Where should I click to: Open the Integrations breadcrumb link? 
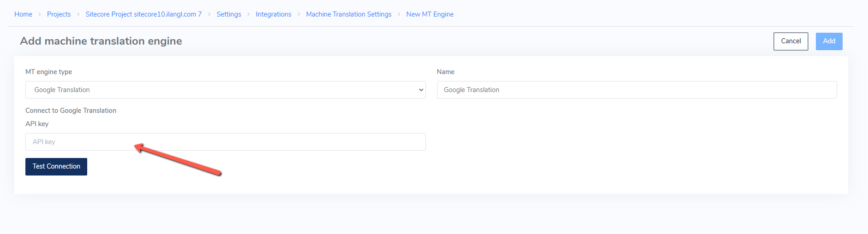tap(274, 14)
